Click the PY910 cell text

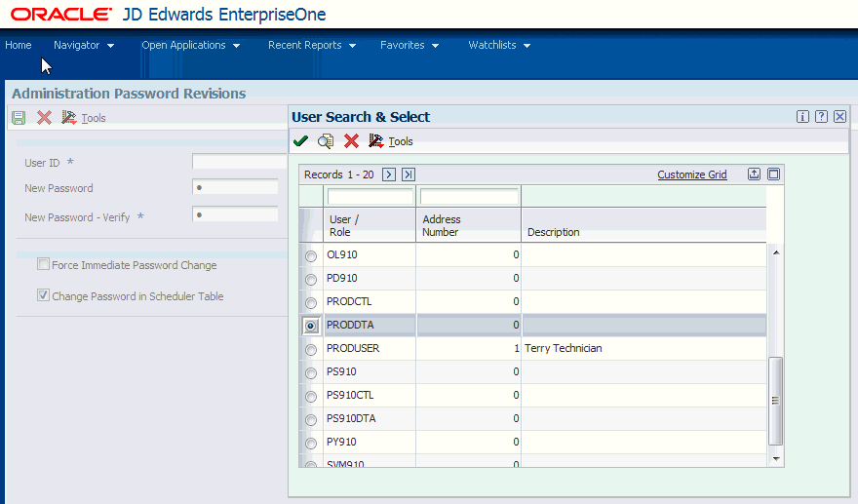(341, 443)
